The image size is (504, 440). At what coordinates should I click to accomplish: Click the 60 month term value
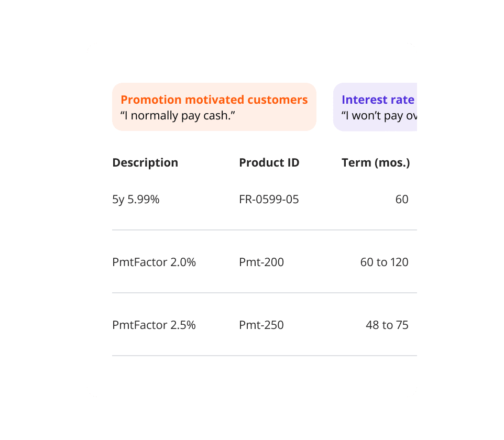(402, 199)
